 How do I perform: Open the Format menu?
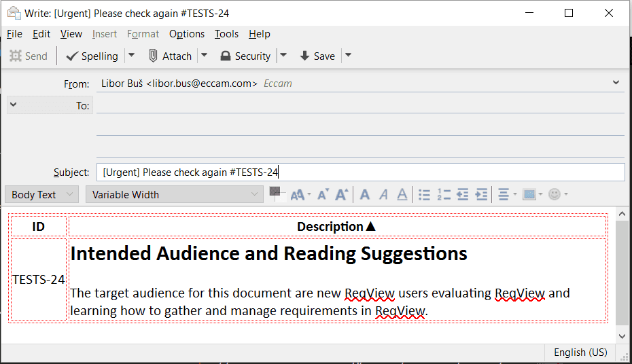pos(143,34)
